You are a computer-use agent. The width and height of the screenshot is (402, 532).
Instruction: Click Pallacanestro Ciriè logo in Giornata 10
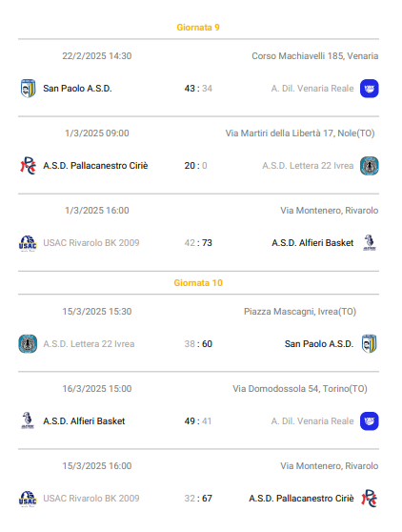click(369, 499)
